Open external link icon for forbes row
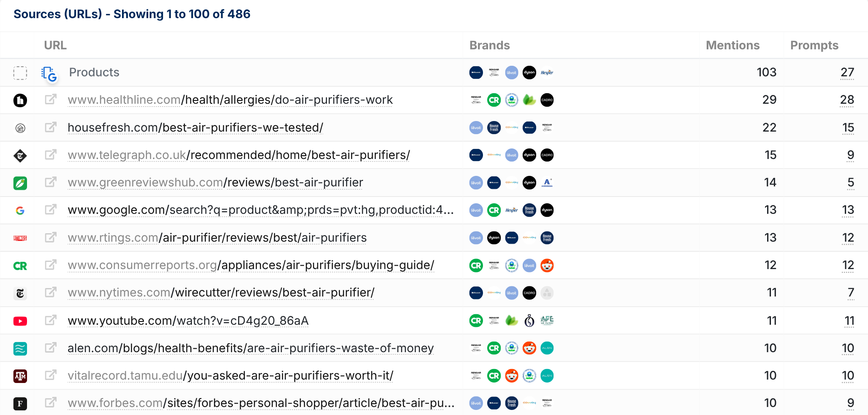 pos(51,403)
